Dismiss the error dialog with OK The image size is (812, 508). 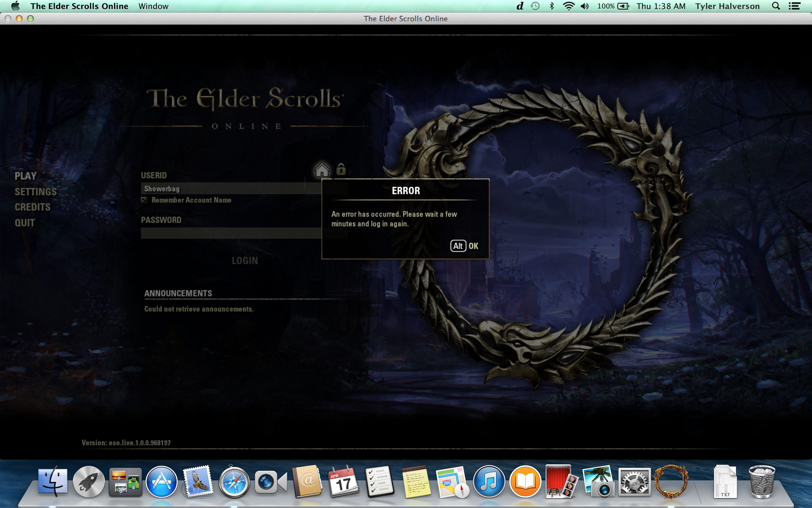(x=473, y=246)
